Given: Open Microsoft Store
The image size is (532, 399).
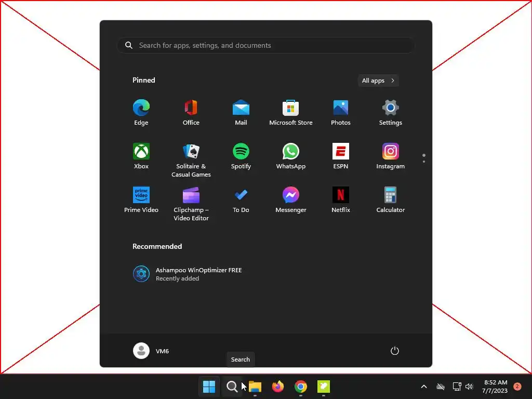Looking at the screenshot, I should tap(291, 113).
